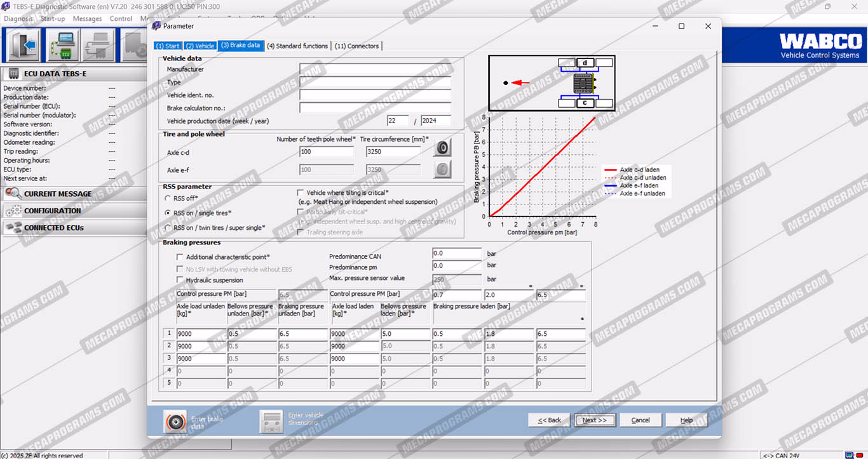This screenshot has height=459, width=868.
Task: Tick the Additional characteristic point checkbox
Action: click(180, 257)
